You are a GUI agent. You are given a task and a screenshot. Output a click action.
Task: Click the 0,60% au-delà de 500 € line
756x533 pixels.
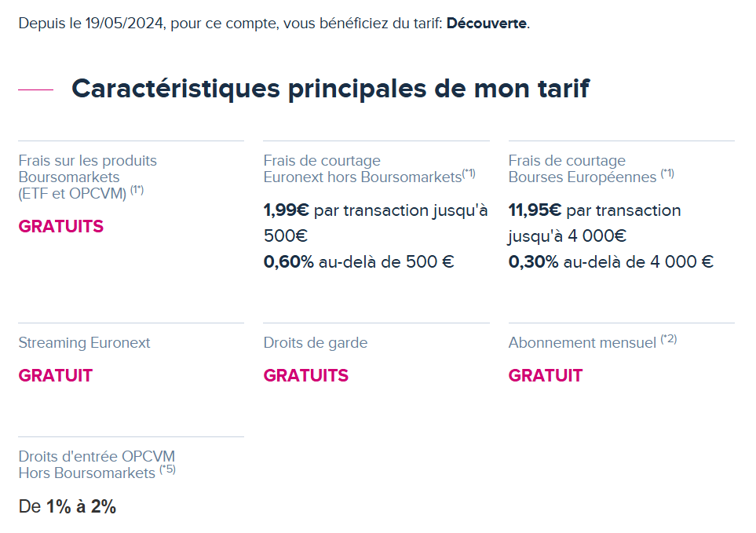point(359,261)
